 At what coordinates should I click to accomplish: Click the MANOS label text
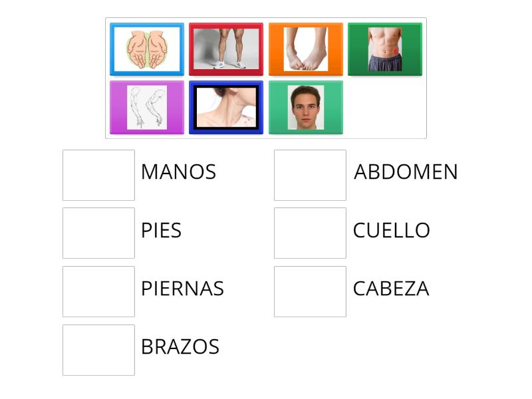pos(178,172)
